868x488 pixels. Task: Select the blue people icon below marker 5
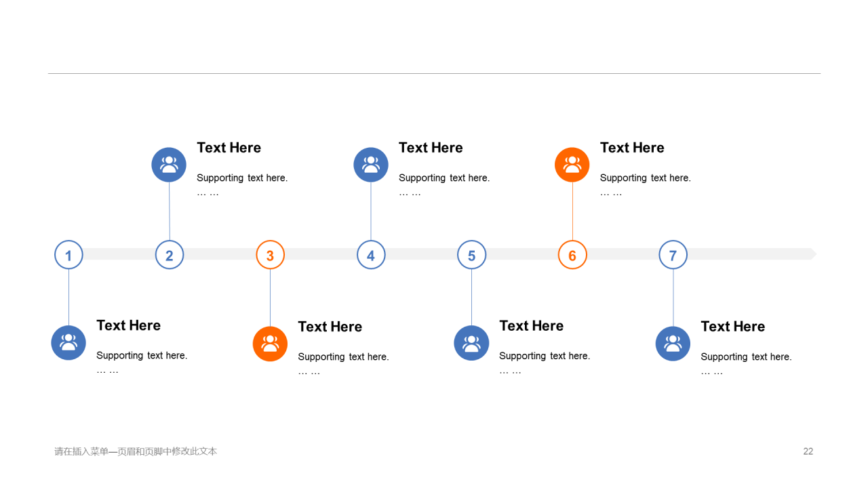[x=471, y=343]
